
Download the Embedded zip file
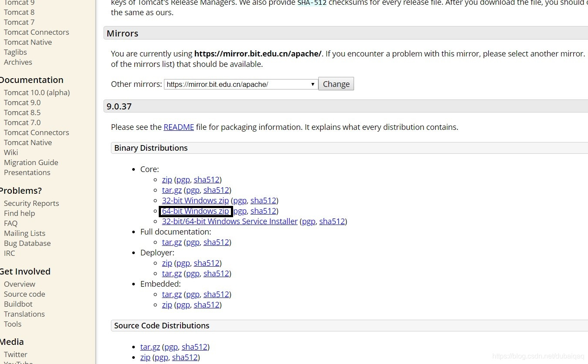[167, 305]
